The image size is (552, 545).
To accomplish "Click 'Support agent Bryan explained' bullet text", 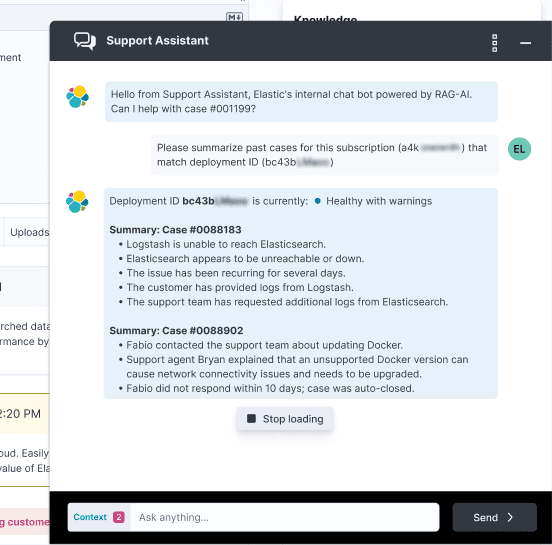I will tap(297, 367).
